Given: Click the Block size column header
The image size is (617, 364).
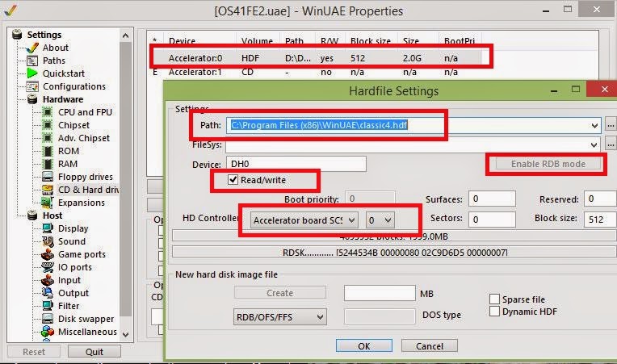Looking at the screenshot, I should (x=370, y=41).
